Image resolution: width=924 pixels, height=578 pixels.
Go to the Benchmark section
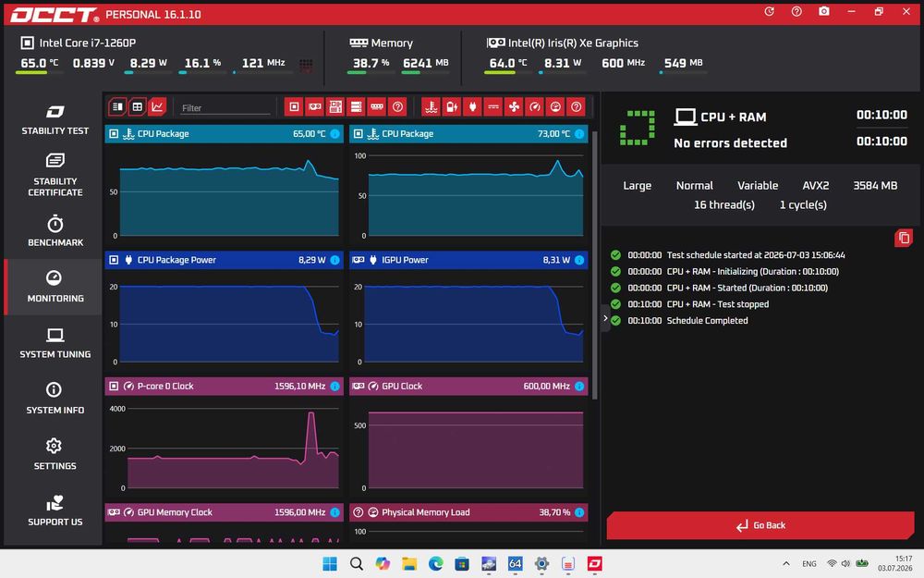pyautogui.click(x=55, y=231)
